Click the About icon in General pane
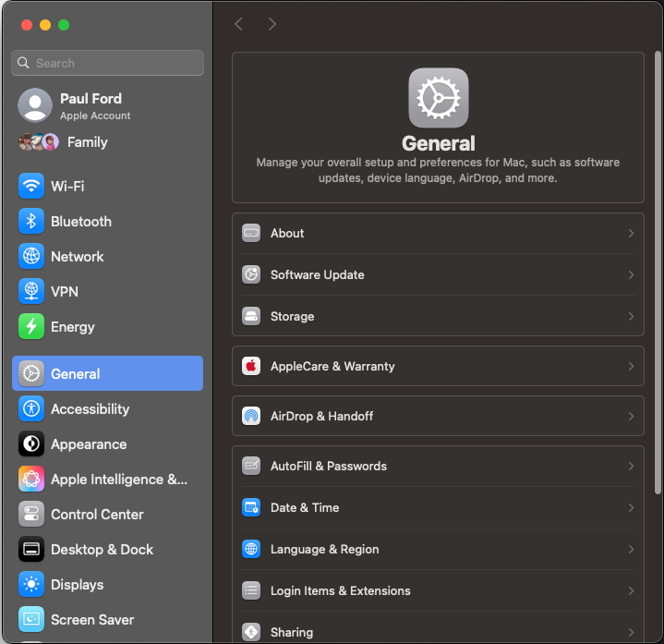This screenshot has width=664, height=644. 251,233
